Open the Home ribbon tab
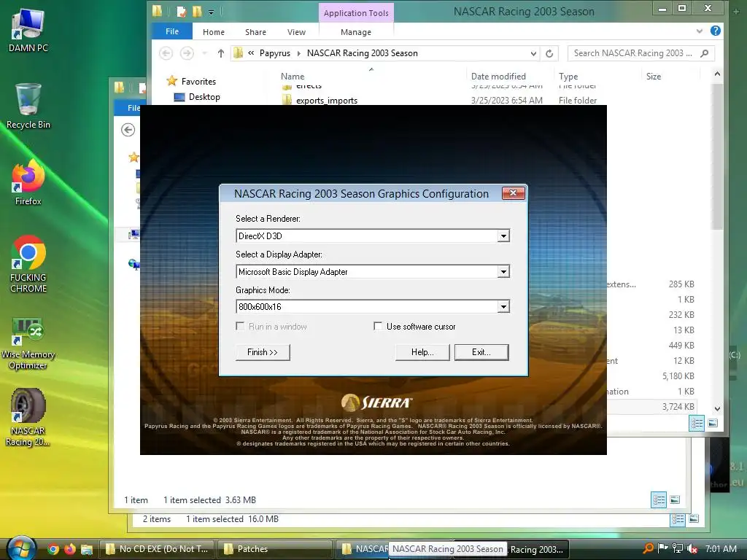The image size is (747, 560). pyautogui.click(x=214, y=32)
